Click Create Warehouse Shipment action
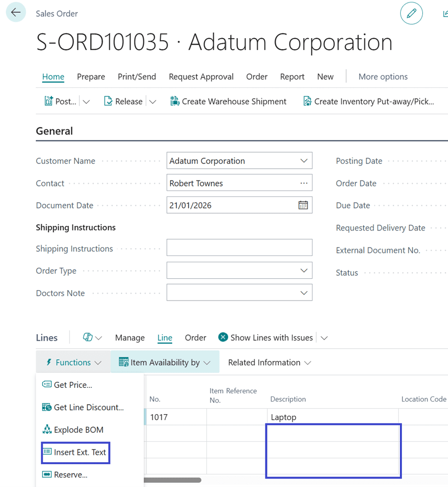448x487 pixels. click(228, 102)
